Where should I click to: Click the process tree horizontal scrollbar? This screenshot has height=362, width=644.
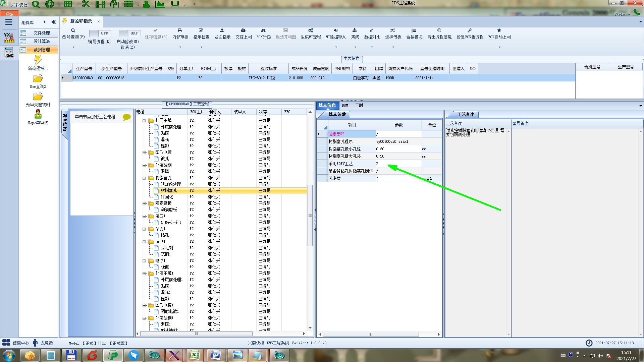click(x=196, y=334)
